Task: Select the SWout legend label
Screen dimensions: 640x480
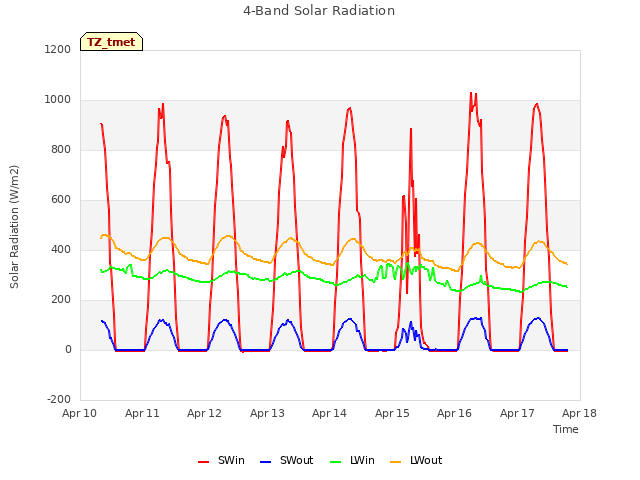Action: pos(296,460)
